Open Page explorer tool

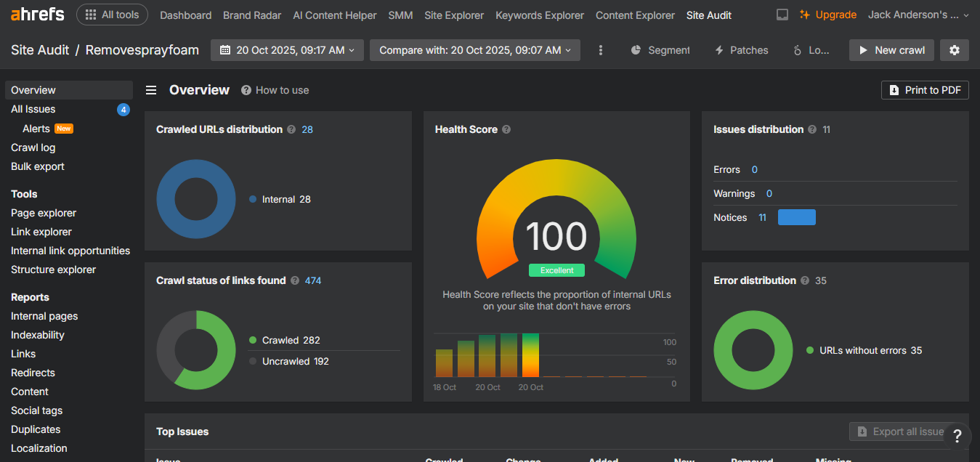click(x=44, y=213)
